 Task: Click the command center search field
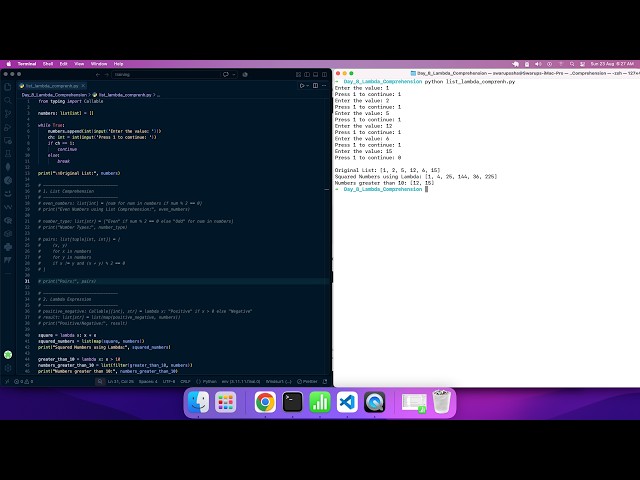pos(165,75)
